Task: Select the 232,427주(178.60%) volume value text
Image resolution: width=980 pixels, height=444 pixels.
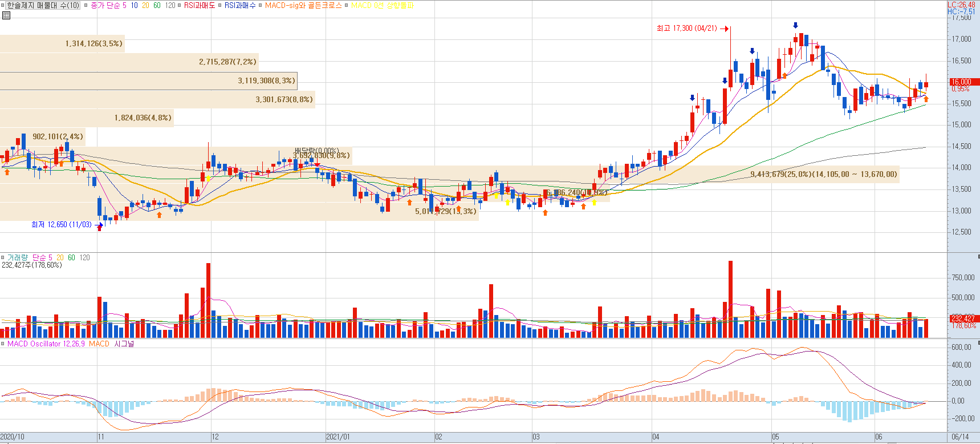Action: click(32, 265)
